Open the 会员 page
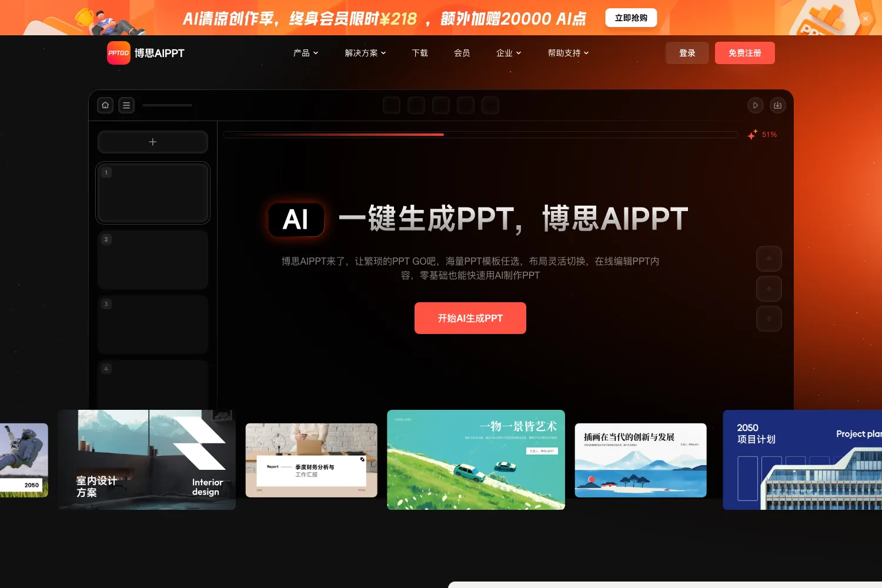Screen dimensions: 882x588 (462, 53)
